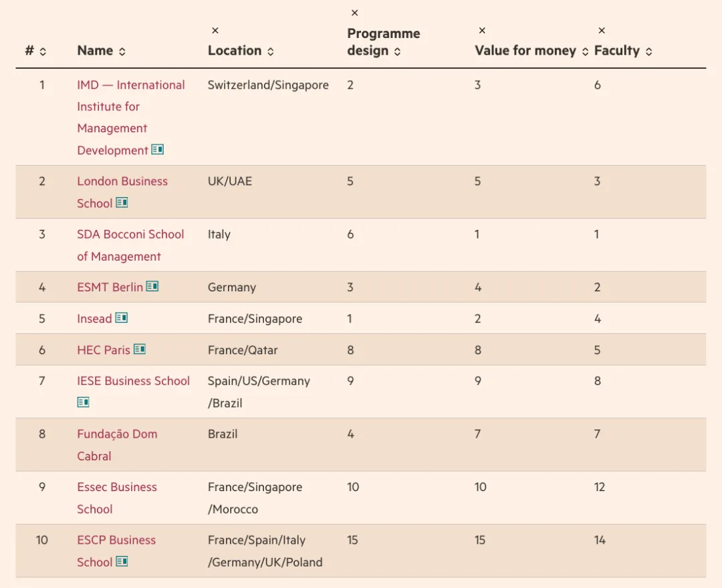The width and height of the screenshot is (722, 588).
Task: Select the Switzerland/Singapore location cell
Action: tap(268, 85)
